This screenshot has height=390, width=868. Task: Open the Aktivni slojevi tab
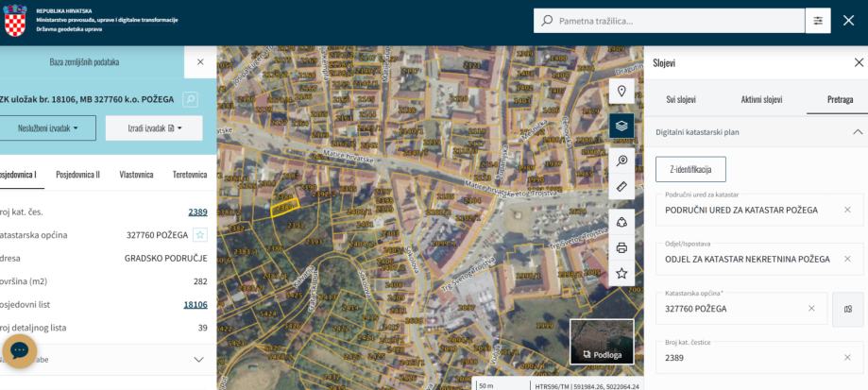(755, 98)
